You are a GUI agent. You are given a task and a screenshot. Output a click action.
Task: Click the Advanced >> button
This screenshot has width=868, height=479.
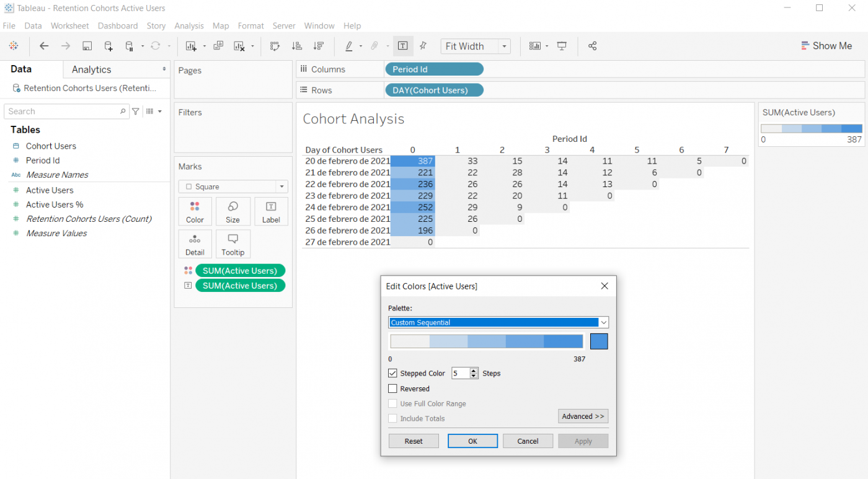583,416
